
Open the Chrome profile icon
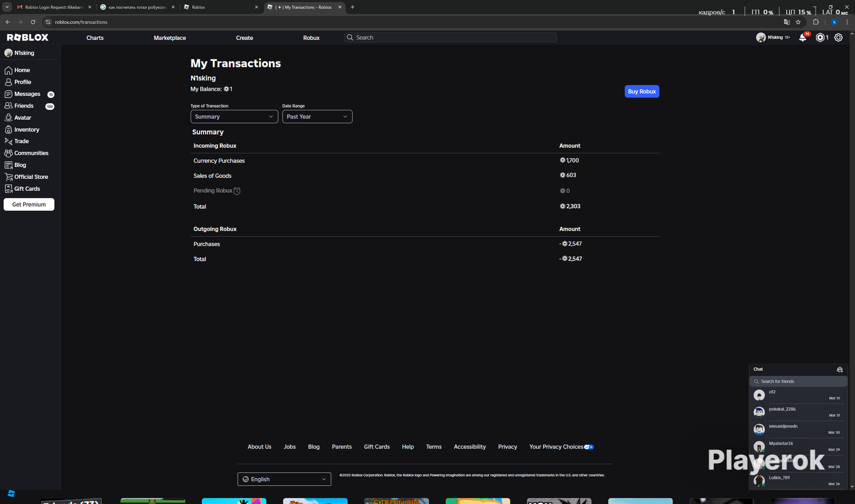[x=834, y=22]
